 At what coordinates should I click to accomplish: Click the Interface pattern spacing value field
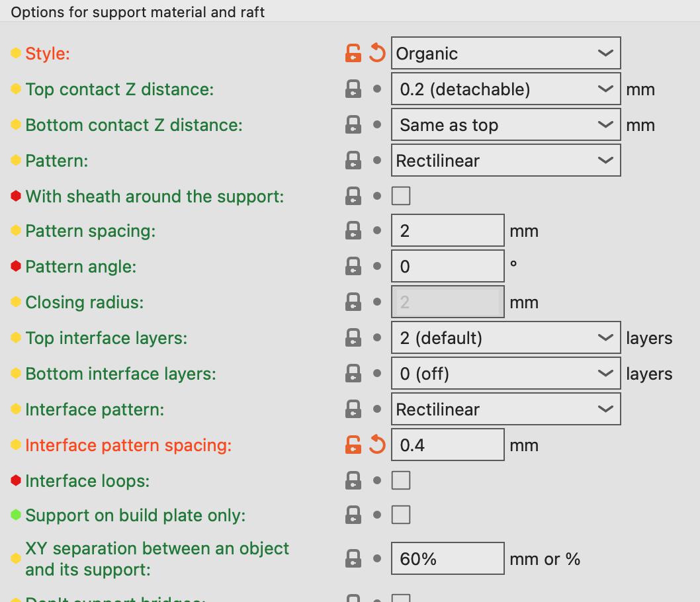click(448, 445)
